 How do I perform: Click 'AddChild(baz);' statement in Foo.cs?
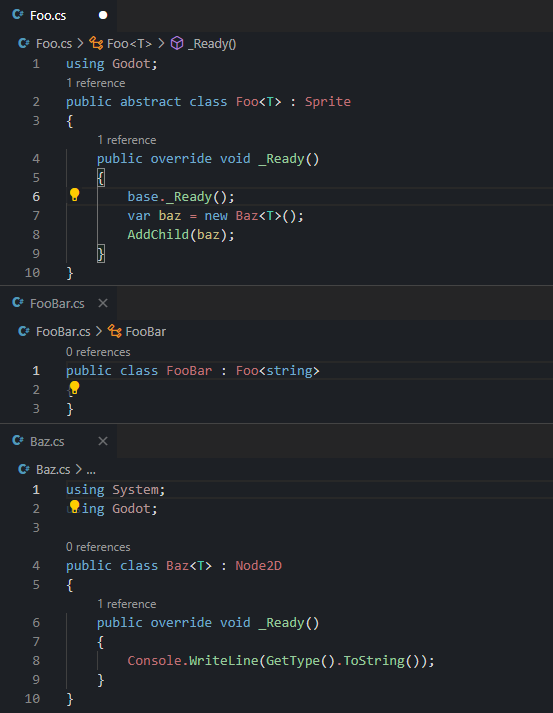(181, 235)
